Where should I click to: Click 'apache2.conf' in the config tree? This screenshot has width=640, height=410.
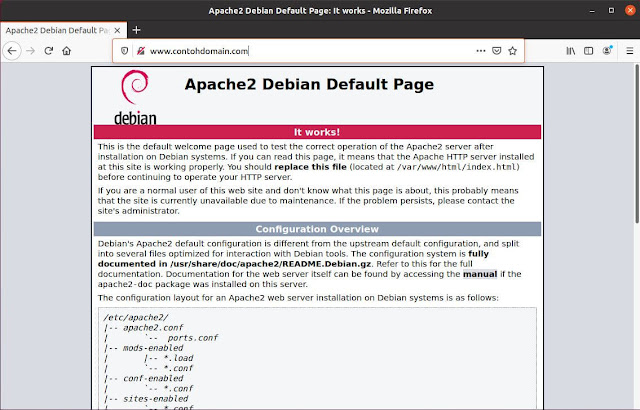pyautogui.click(x=153, y=328)
